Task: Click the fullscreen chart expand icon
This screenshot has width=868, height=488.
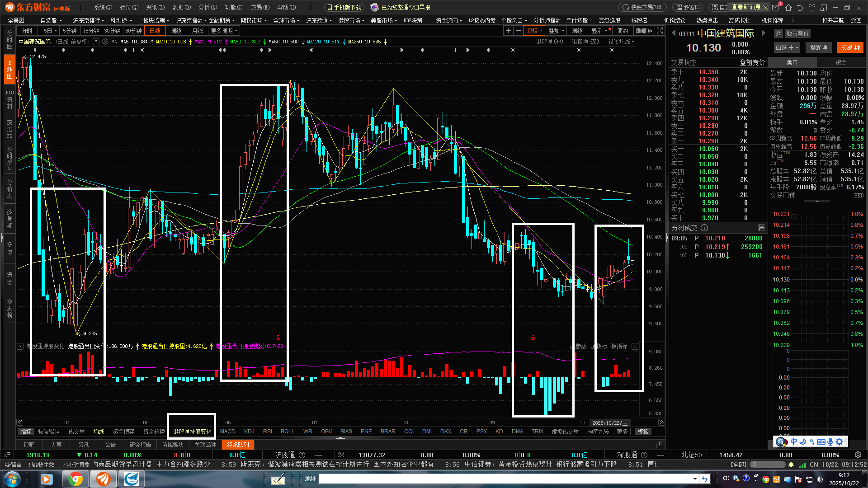Action: (660, 31)
